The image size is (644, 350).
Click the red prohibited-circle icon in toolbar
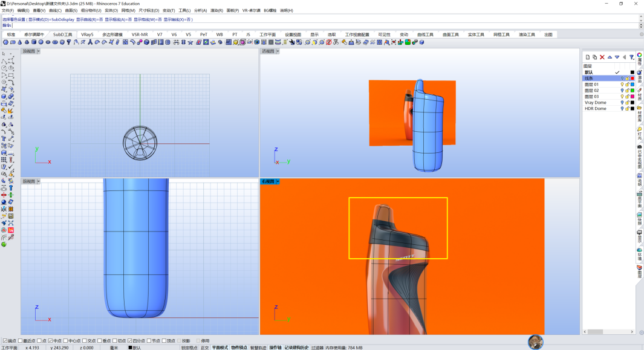pos(328,42)
